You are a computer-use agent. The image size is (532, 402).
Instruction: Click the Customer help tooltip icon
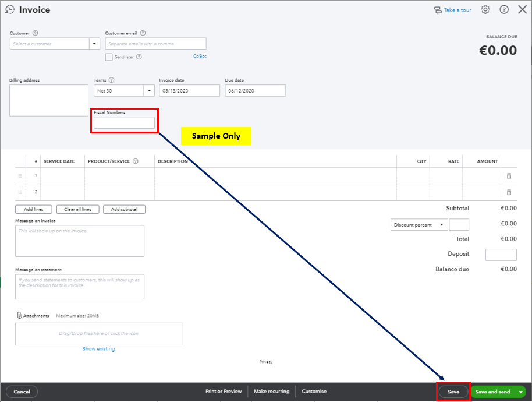pos(36,33)
